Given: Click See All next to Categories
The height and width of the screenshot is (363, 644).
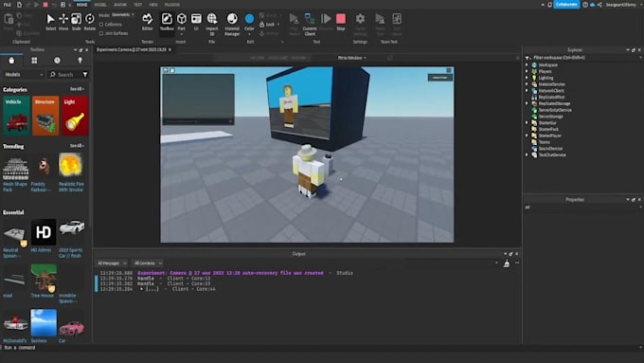Looking at the screenshot, I should tap(77, 89).
